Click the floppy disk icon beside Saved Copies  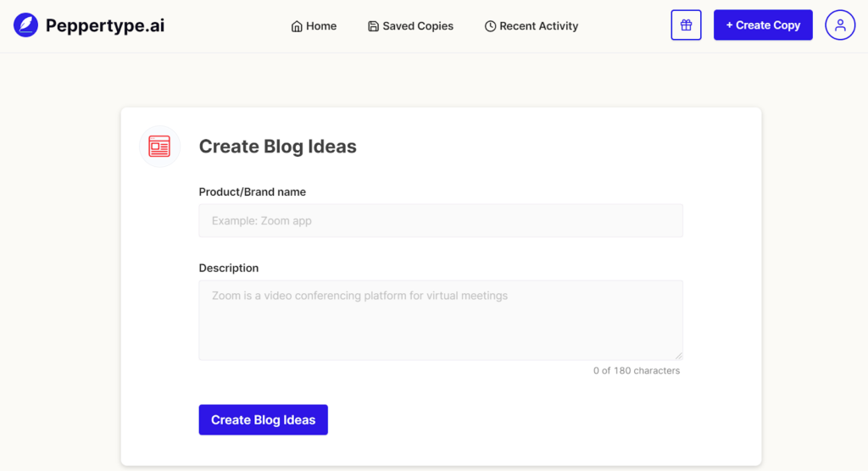coord(373,26)
